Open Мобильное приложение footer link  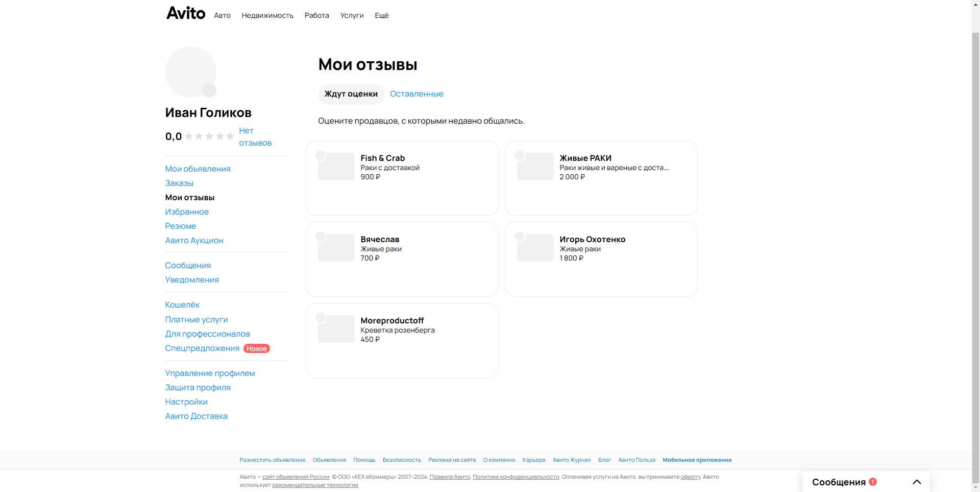click(x=697, y=460)
